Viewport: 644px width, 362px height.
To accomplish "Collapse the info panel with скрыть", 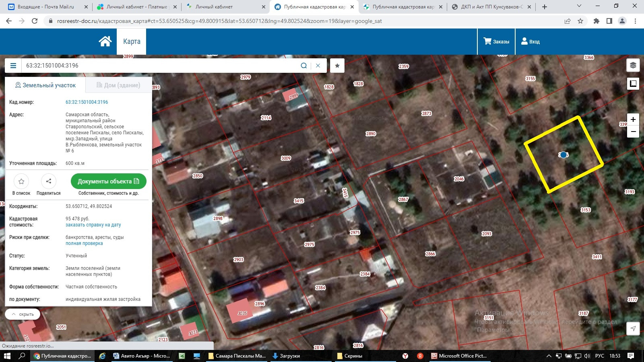I will [x=23, y=314].
